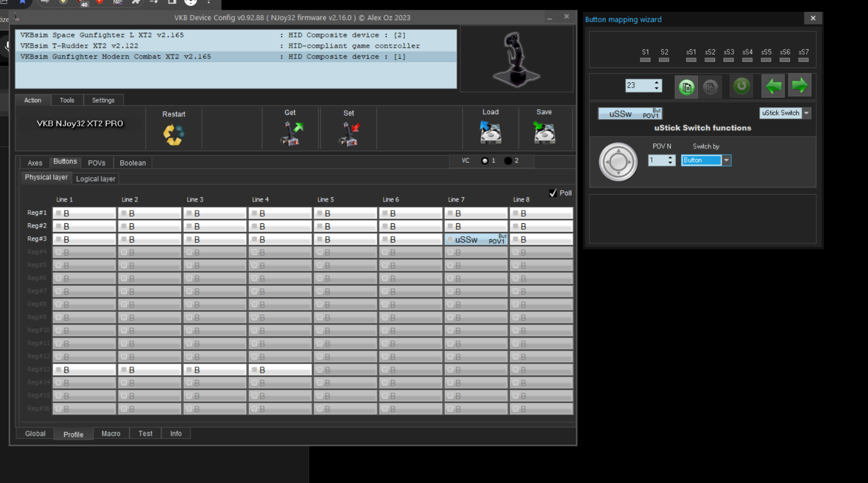Click the Reg#1 Line 8 button cell
This screenshot has height=483, width=868.
(541, 213)
